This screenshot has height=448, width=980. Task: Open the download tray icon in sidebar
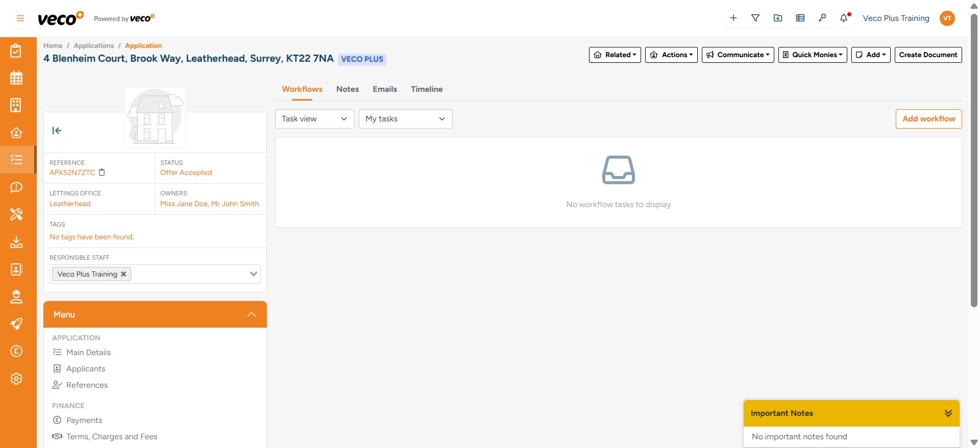pos(16,242)
